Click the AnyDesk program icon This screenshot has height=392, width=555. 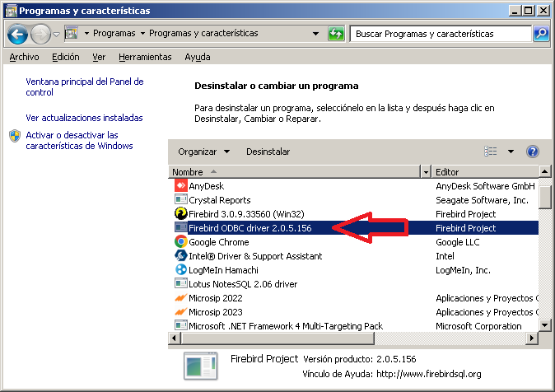point(181,186)
